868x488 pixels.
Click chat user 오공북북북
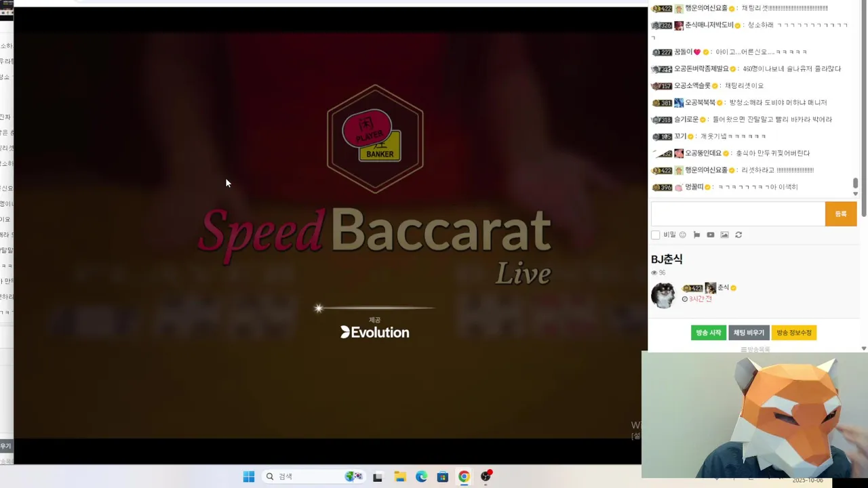click(700, 102)
